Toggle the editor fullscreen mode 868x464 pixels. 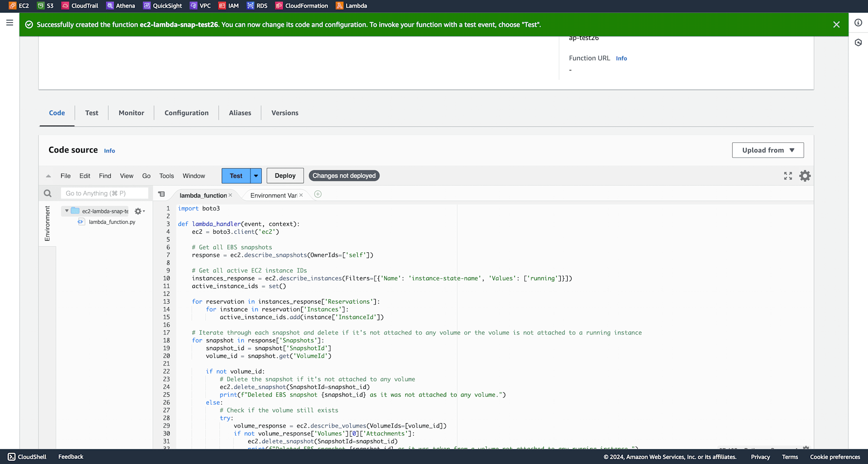coord(788,176)
